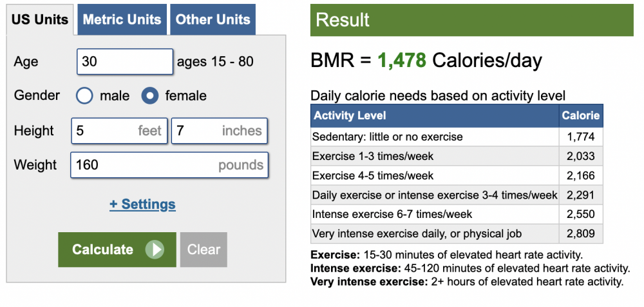Viewport: 644px width, 307px height.
Task: Select the Exercise 4-5 times/week row
Action: 457,175
